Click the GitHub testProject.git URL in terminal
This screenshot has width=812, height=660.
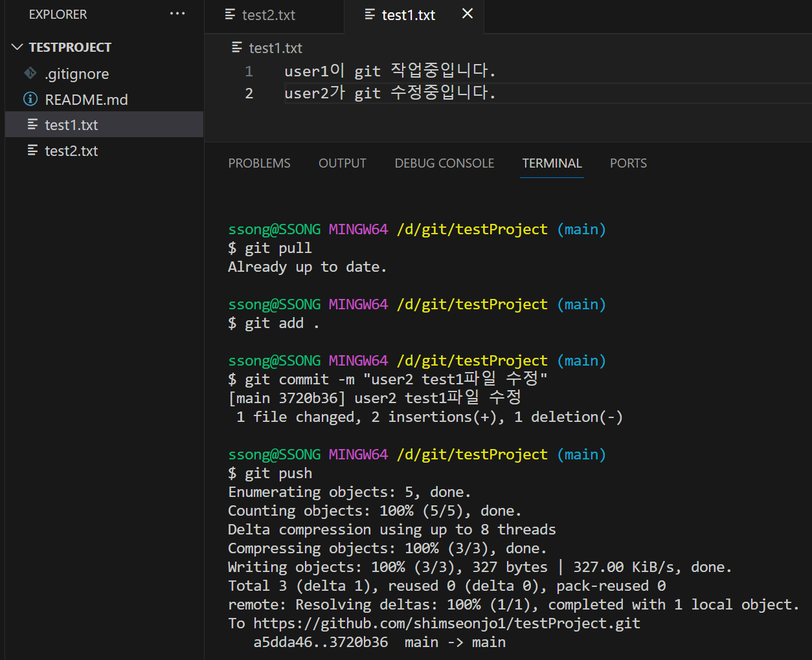pos(446,623)
